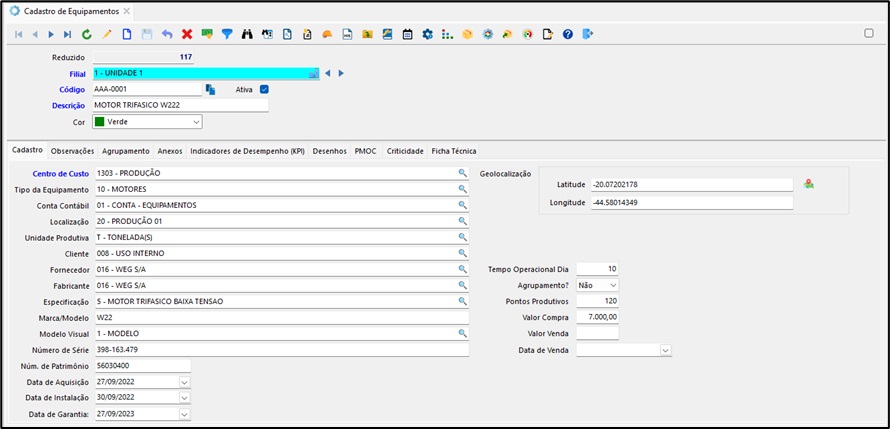Expand the Data de Aquisição date picker

point(184,382)
